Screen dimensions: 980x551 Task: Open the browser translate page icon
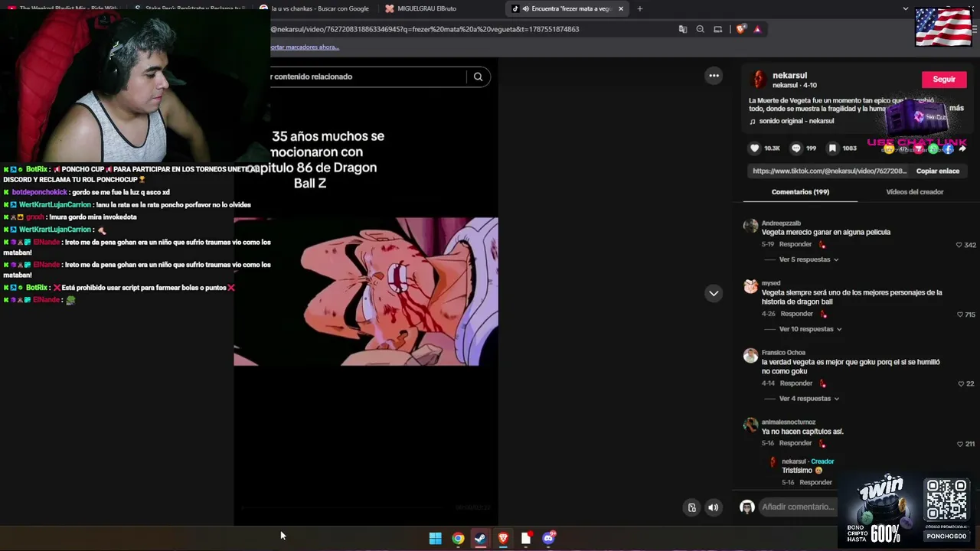pos(683,29)
